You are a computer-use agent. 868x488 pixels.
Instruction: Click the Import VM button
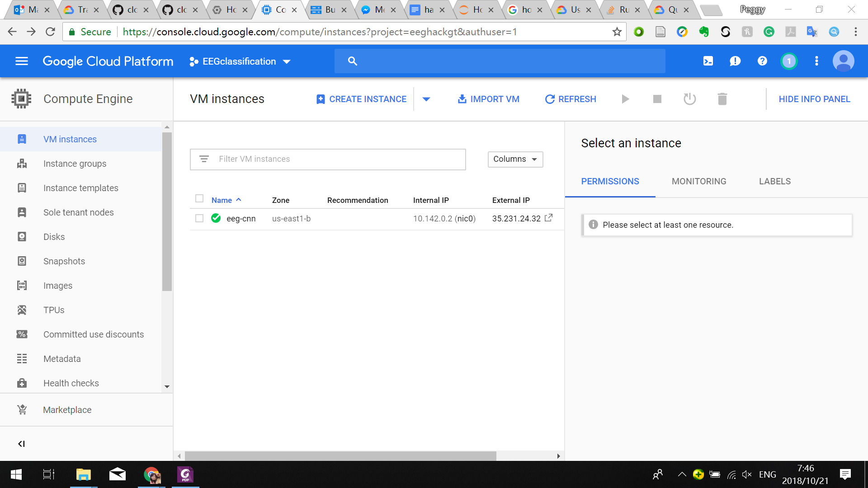pyautogui.click(x=488, y=99)
